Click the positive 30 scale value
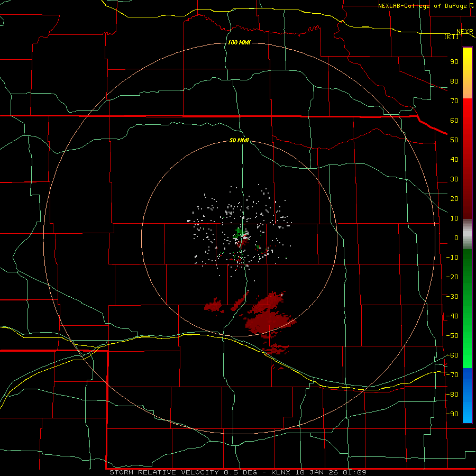 454,179
